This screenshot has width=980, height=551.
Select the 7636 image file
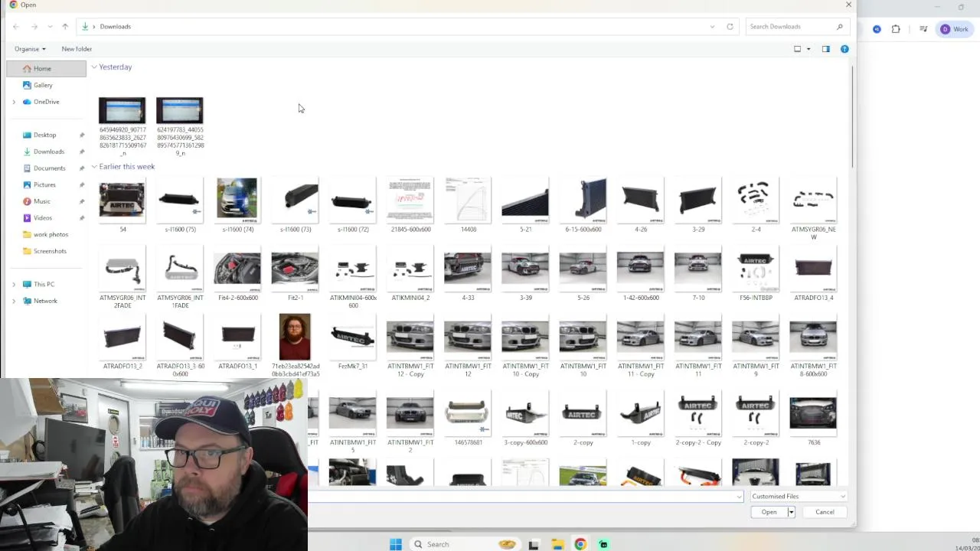pyautogui.click(x=813, y=419)
